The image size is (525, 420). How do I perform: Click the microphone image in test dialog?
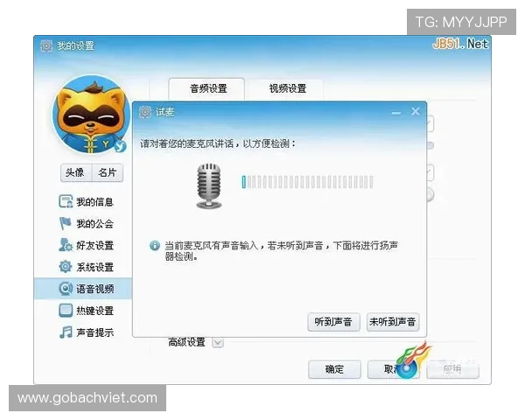click(x=209, y=185)
